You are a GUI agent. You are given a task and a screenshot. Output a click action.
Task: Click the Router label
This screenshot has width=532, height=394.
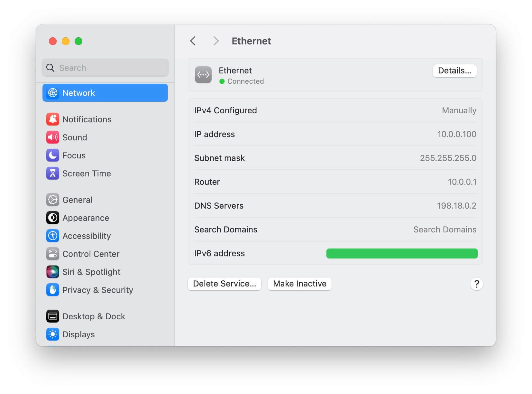click(207, 182)
